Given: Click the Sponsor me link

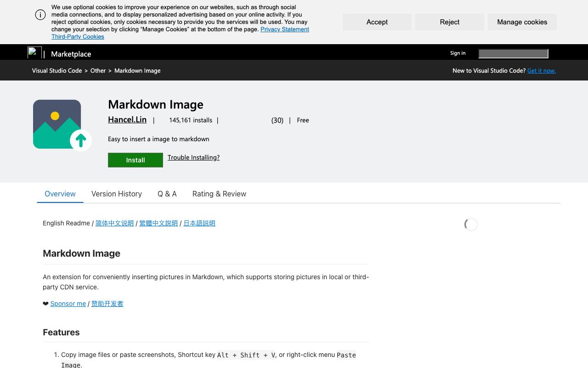Looking at the screenshot, I should click(x=68, y=304).
